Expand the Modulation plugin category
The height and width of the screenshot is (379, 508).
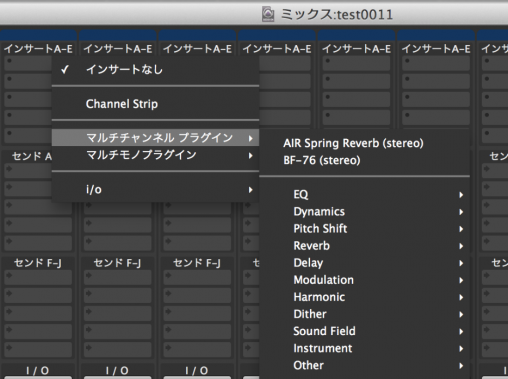[x=365, y=280]
